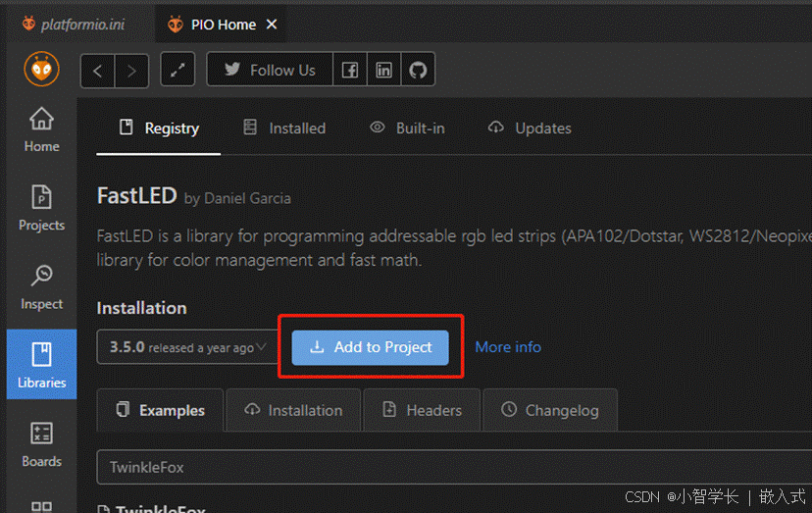Click Follow Us Twitter button

pyautogui.click(x=270, y=70)
